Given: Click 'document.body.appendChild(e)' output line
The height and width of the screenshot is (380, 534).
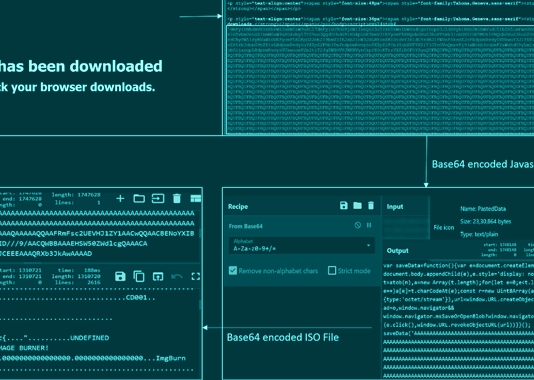Looking at the screenshot, I should click(x=458, y=274).
